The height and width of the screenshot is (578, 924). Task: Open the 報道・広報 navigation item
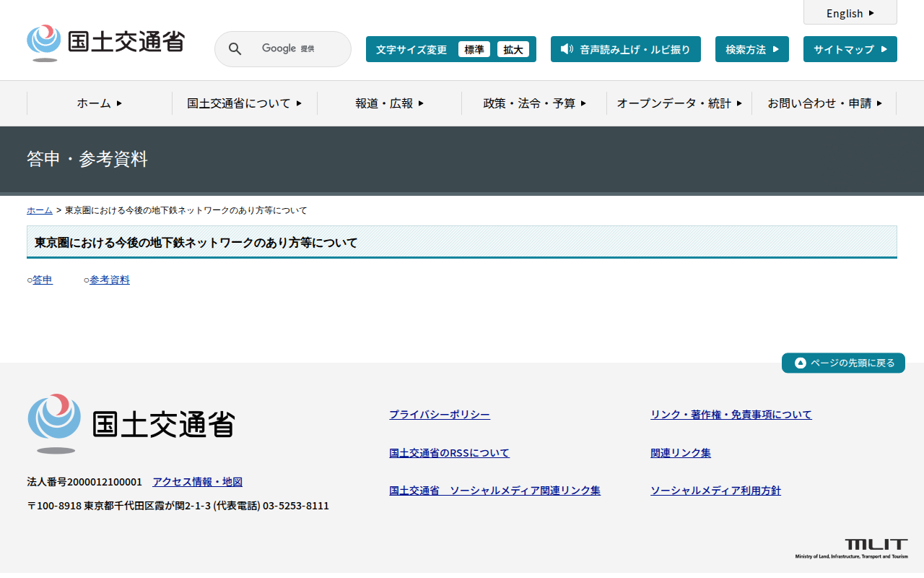pos(389,103)
